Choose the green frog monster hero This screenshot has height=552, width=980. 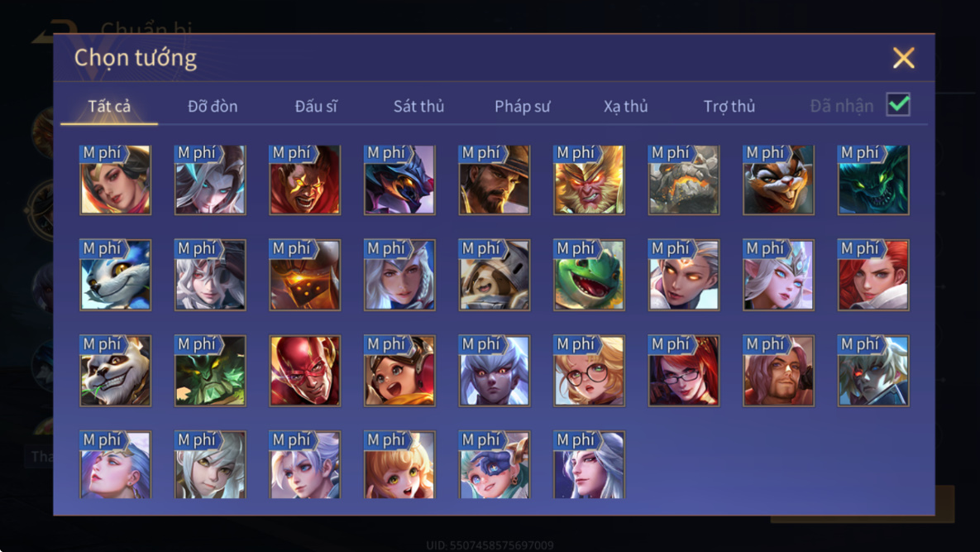[589, 275]
